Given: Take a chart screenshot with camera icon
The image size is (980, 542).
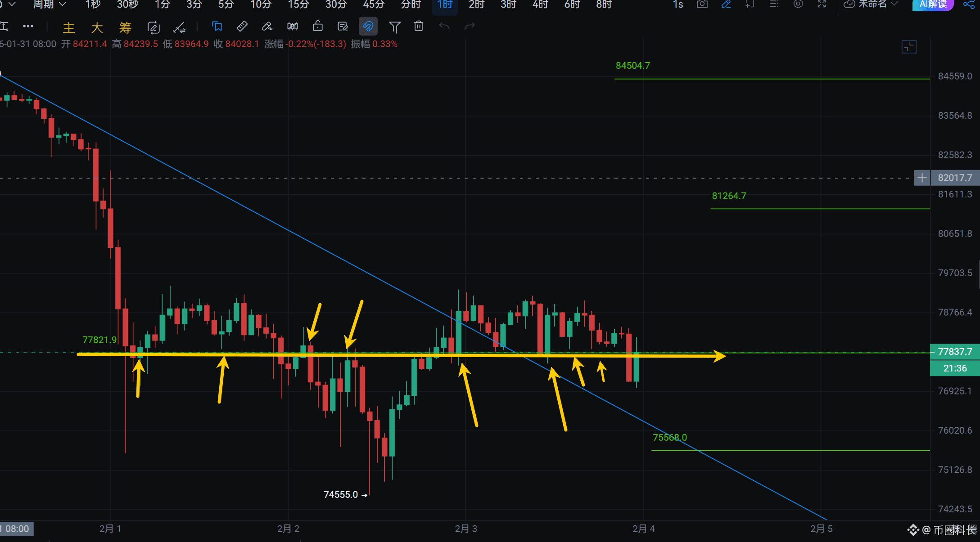Looking at the screenshot, I should pyautogui.click(x=702, y=4).
